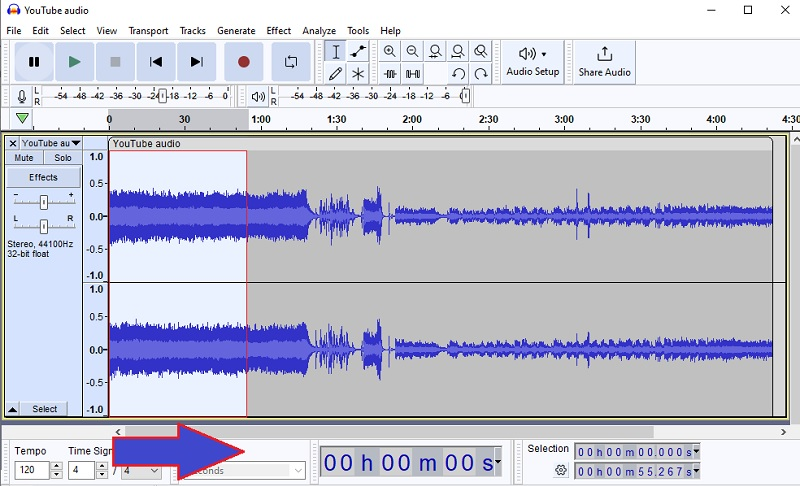Click the Undo arrow icon
Screen dimensions: 800x486
point(458,74)
